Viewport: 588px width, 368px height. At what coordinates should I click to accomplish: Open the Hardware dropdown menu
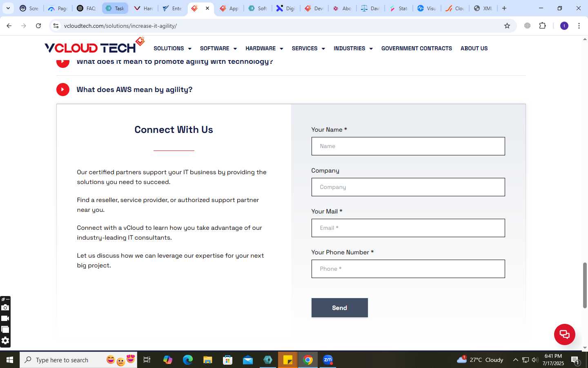tap(264, 48)
